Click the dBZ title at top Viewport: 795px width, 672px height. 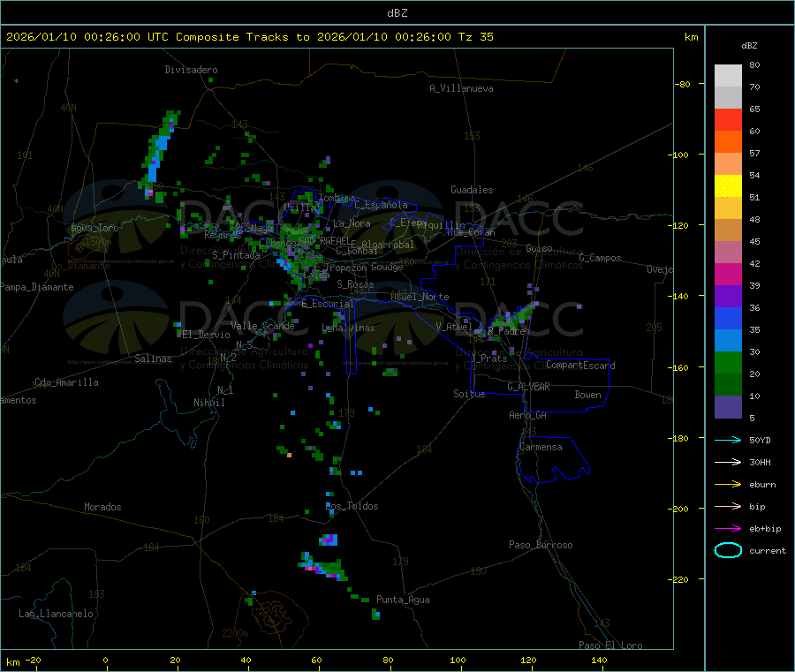pyautogui.click(x=397, y=13)
